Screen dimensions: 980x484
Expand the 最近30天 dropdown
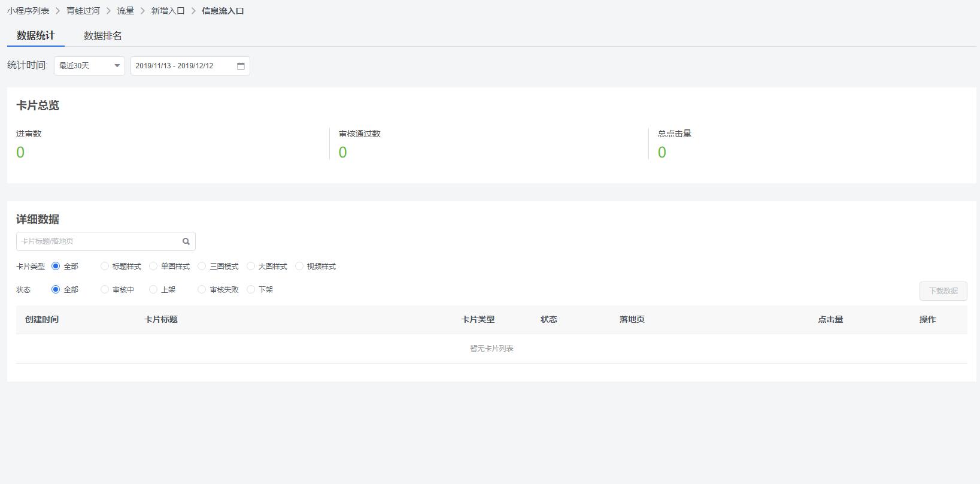pyautogui.click(x=89, y=66)
